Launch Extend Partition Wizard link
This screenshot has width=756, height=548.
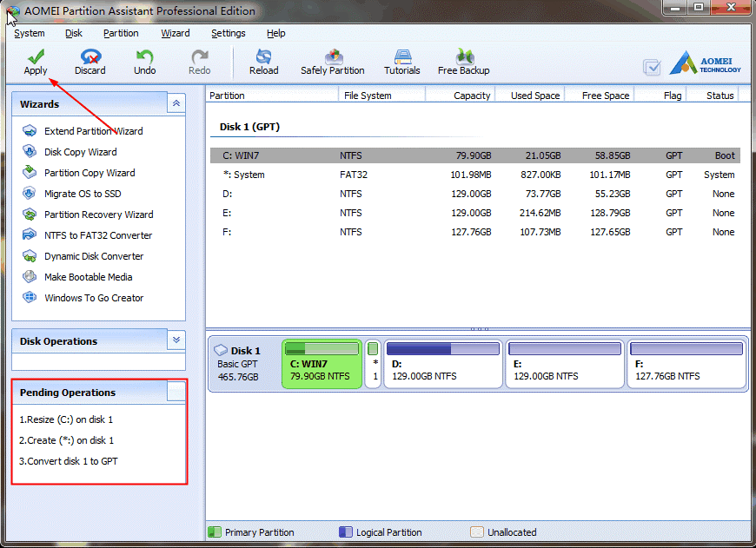pyautogui.click(x=94, y=131)
